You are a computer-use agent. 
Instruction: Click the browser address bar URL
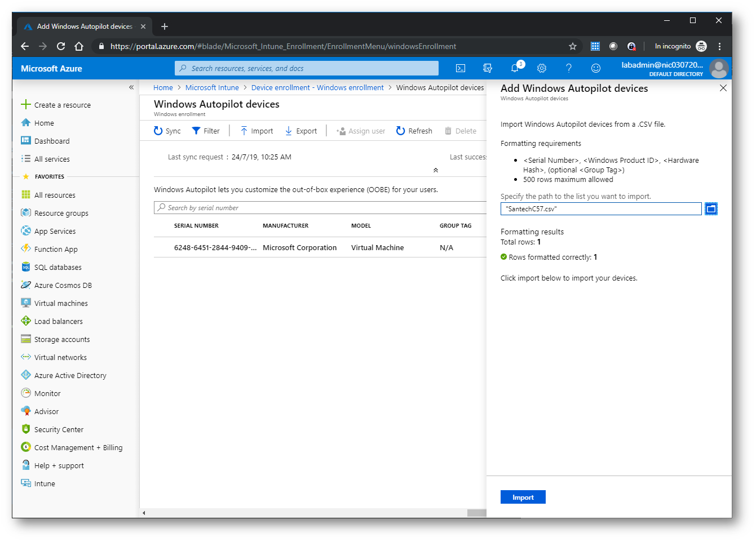[x=283, y=46]
